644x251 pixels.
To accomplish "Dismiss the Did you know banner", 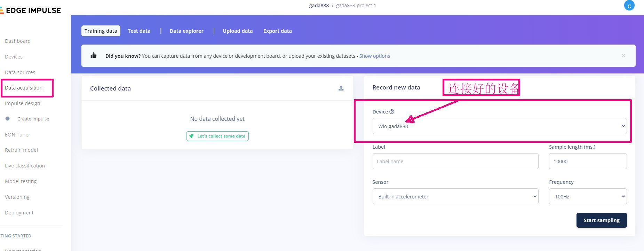I will click(623, 56).
